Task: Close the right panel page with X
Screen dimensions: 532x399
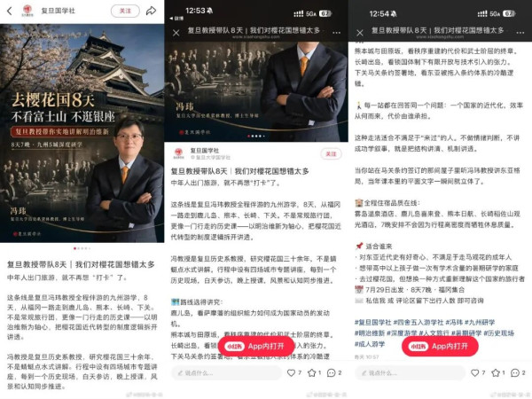Action: point(360,33)
